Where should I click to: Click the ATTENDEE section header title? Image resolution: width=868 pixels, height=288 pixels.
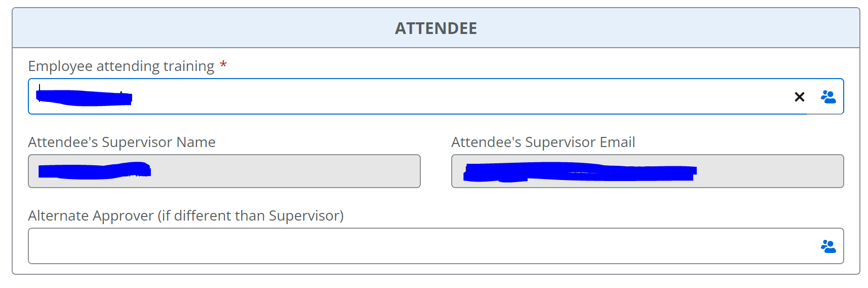click(x=436, y=28)
